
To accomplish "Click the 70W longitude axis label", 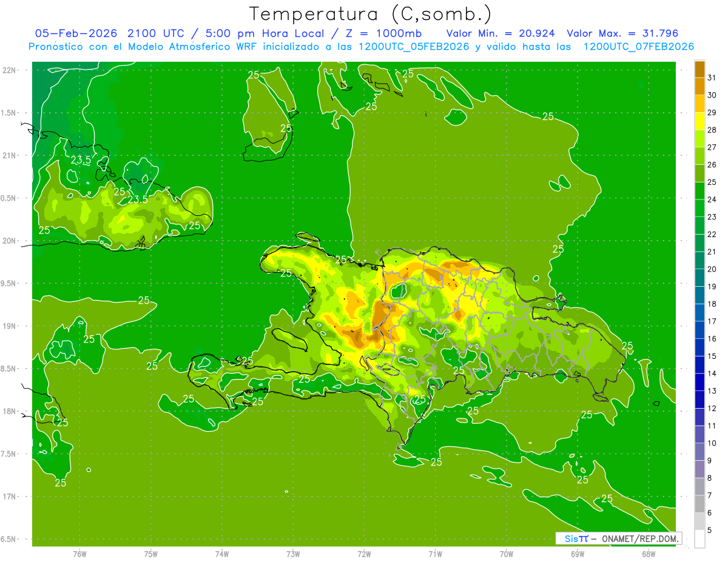I will click(507, 554).
